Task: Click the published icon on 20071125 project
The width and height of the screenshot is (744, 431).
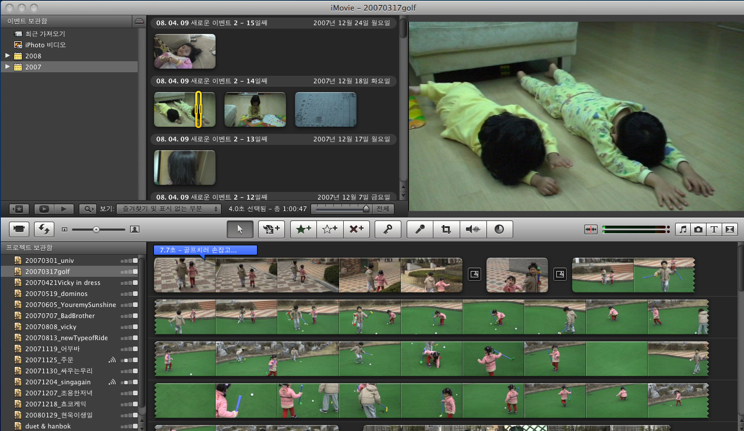Action: 112,360
